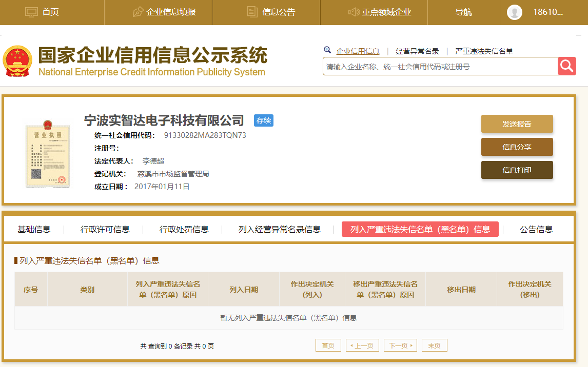Screen dimensions: 588x367
Task: Click the 18610... account name
Action: point(548,12)
